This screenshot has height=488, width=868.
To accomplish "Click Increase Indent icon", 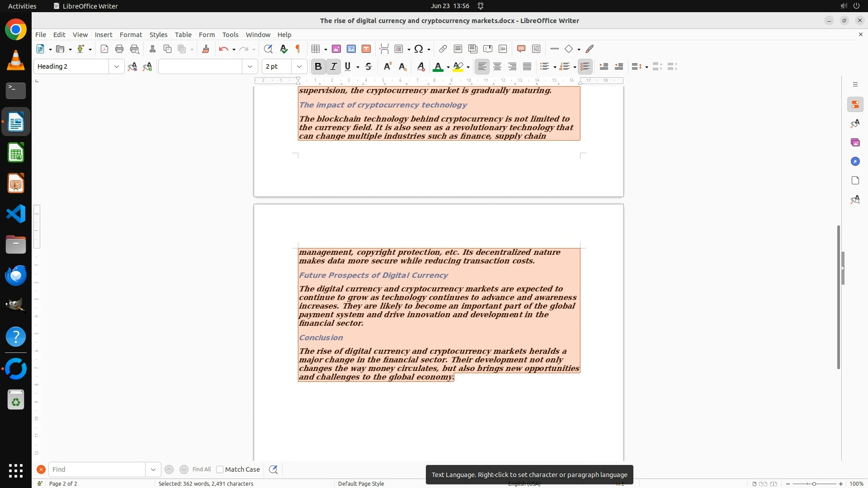I will (x=604, y=66).
